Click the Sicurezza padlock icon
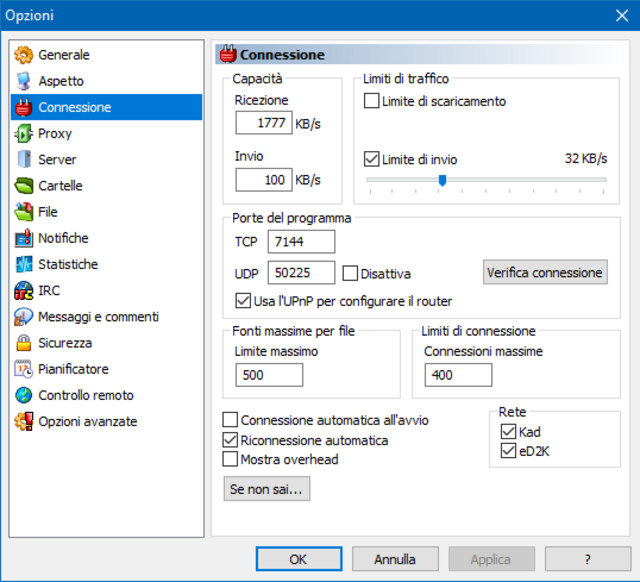 click(23, 343)
